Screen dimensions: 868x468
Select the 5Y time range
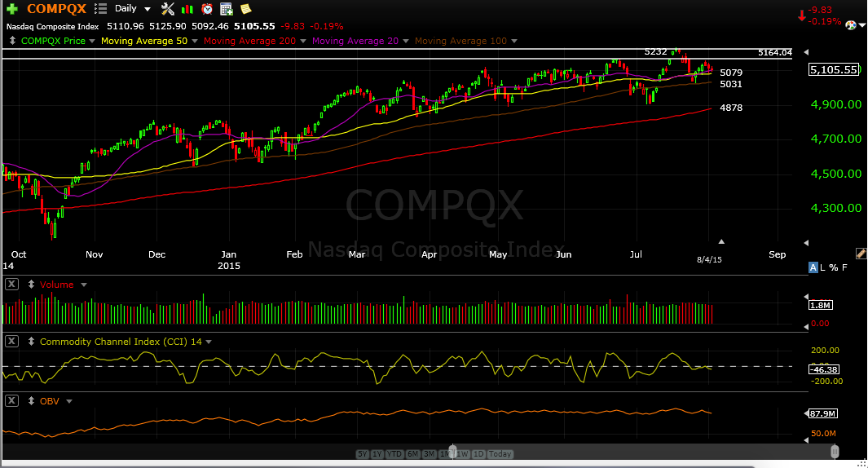click(362, 453)
